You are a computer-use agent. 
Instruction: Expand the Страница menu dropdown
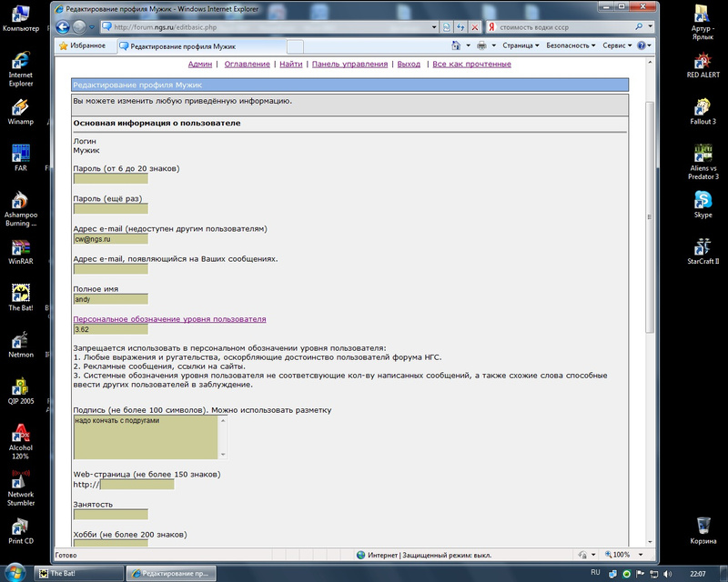(x=521, y=45)
